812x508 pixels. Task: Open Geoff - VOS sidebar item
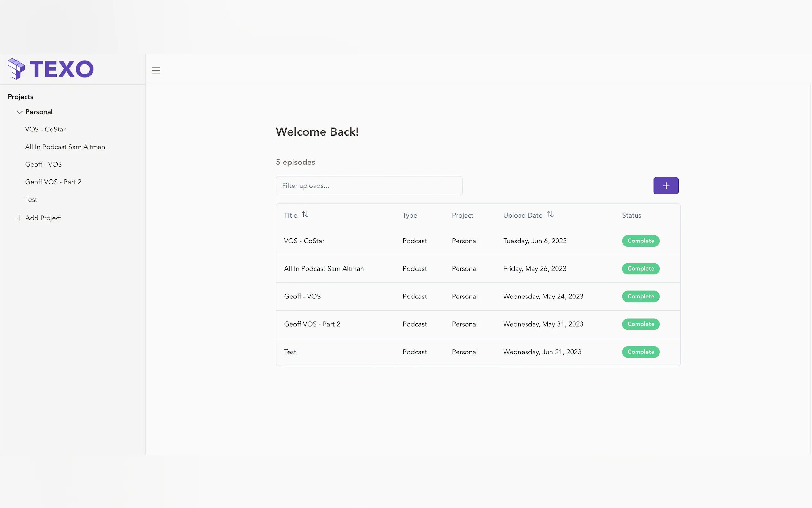pyautogui.click(x=43, y=164)
